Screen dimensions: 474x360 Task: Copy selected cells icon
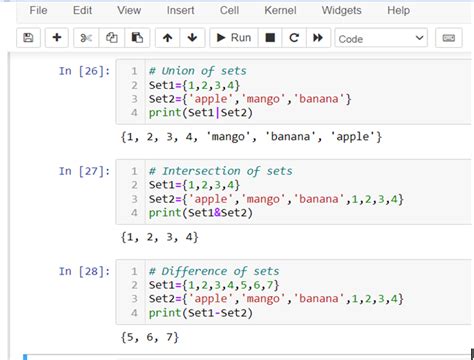(112, 38)
